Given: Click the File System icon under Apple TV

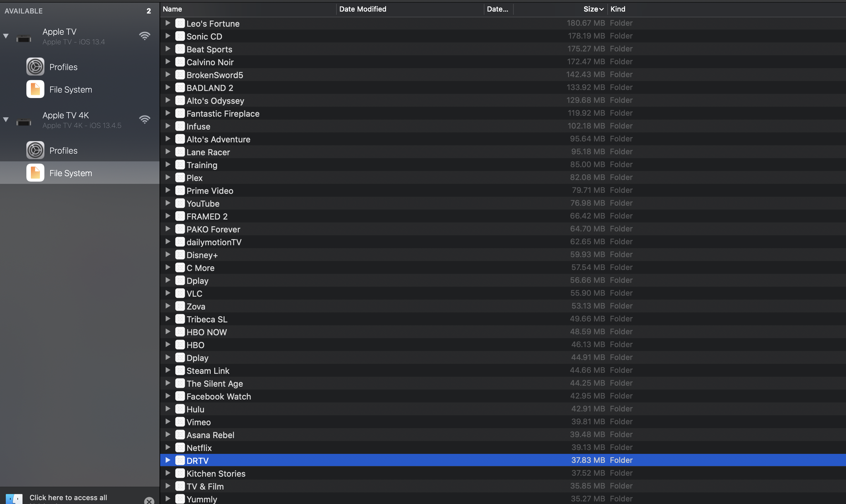Looking at the screenshot, I should (x=35, y=89).
